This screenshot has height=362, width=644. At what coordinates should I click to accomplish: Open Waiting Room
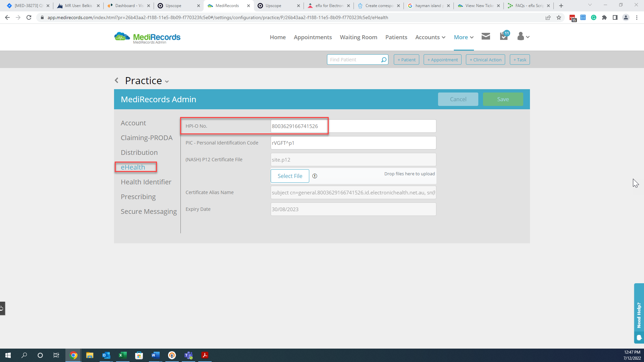tap(359, 37)
